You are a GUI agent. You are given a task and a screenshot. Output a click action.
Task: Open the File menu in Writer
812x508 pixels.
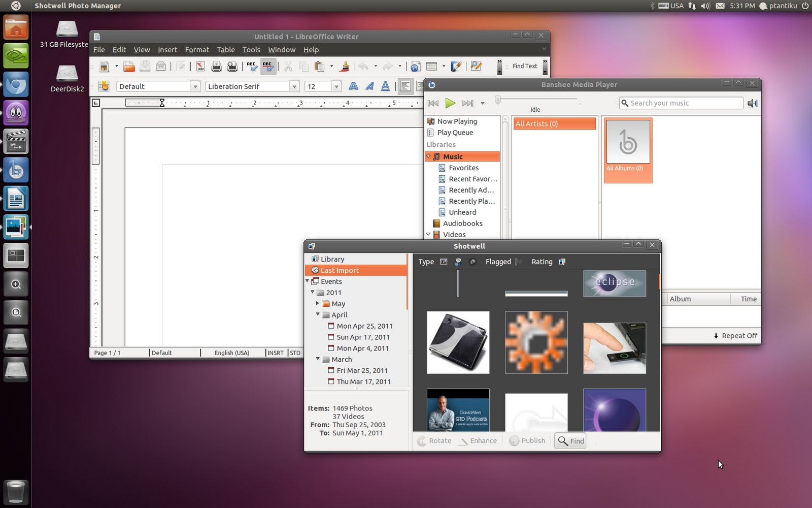pos(99,50)
